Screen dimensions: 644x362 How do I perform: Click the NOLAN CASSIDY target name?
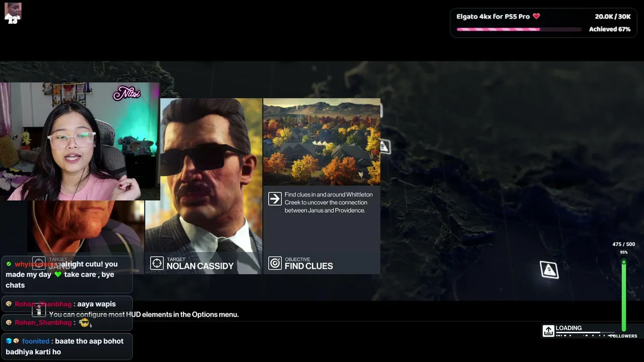200,266
